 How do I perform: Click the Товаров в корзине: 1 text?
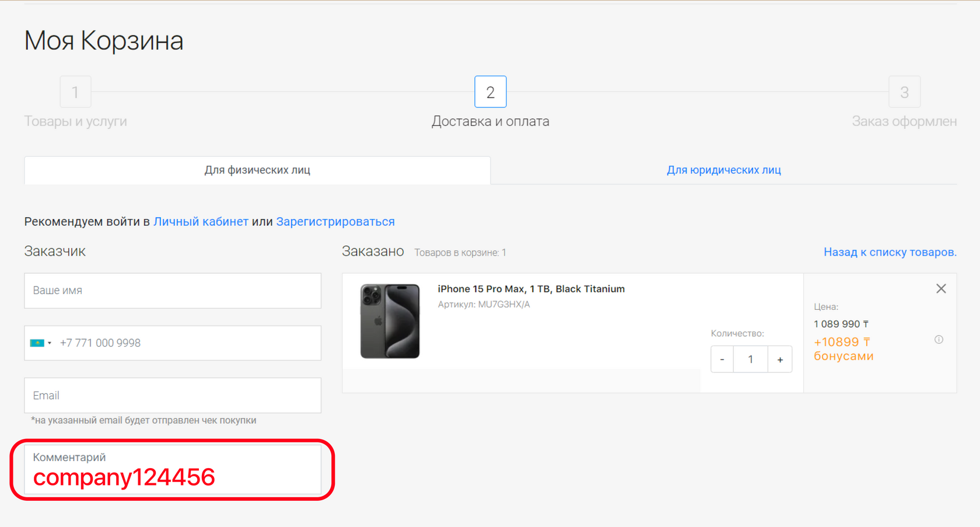(460, 253)
